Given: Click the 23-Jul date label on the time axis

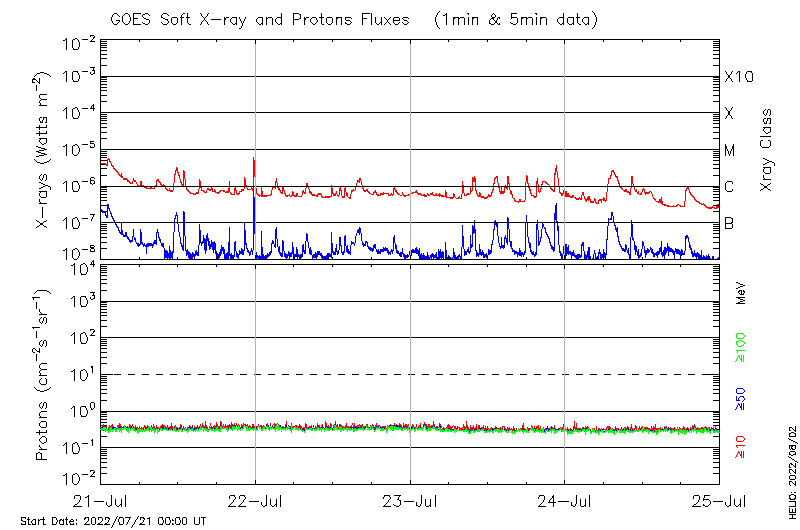Looking at the screenshot, I should tap(410, 500).
